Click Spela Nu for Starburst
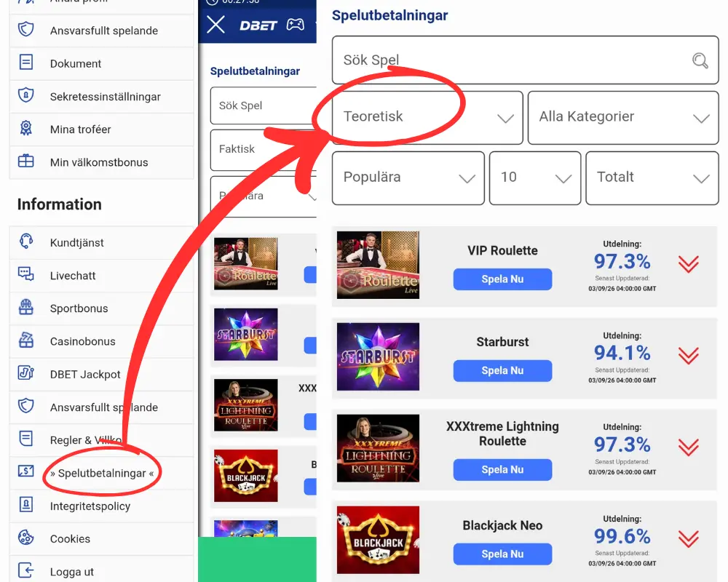This screenshot has width=728, height=582. [x=502, y=370]
